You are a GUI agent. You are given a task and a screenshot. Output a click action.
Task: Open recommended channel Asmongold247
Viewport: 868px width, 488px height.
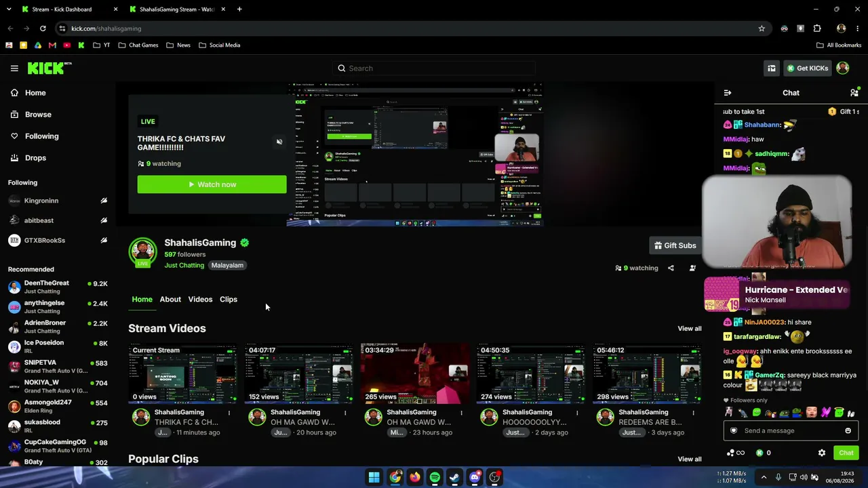[58, 407]
